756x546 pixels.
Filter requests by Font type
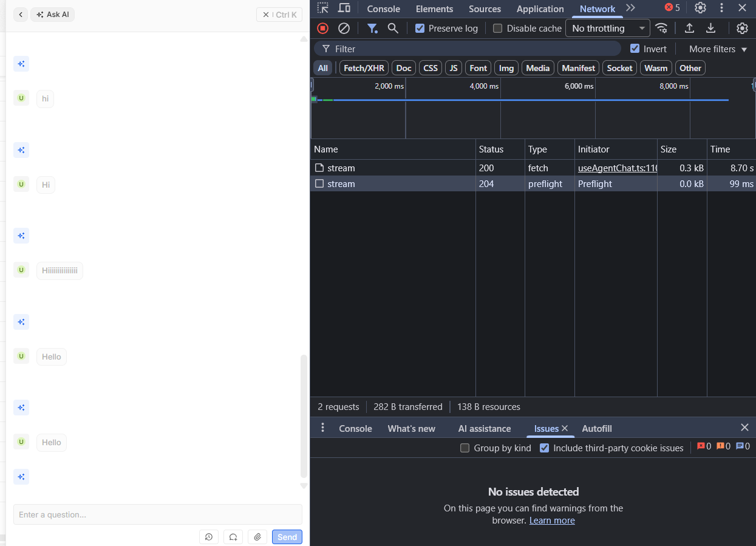click(478, 68)
